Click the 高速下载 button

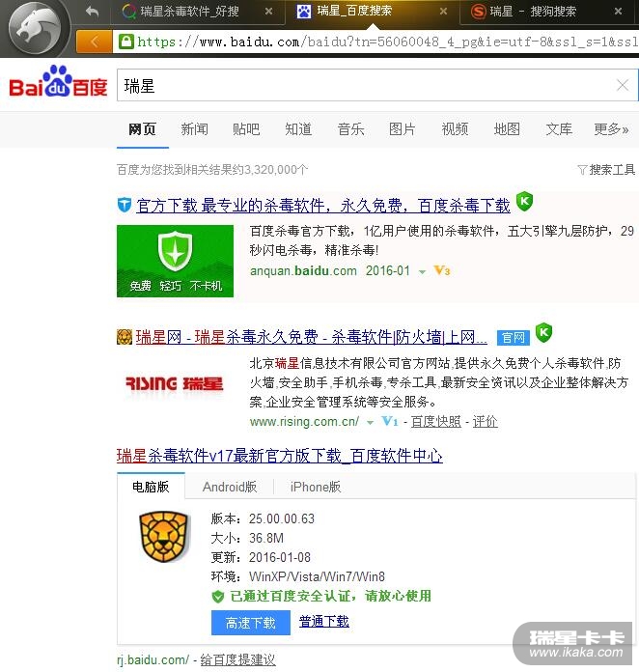pyautogui.click(x=251, y=623)
